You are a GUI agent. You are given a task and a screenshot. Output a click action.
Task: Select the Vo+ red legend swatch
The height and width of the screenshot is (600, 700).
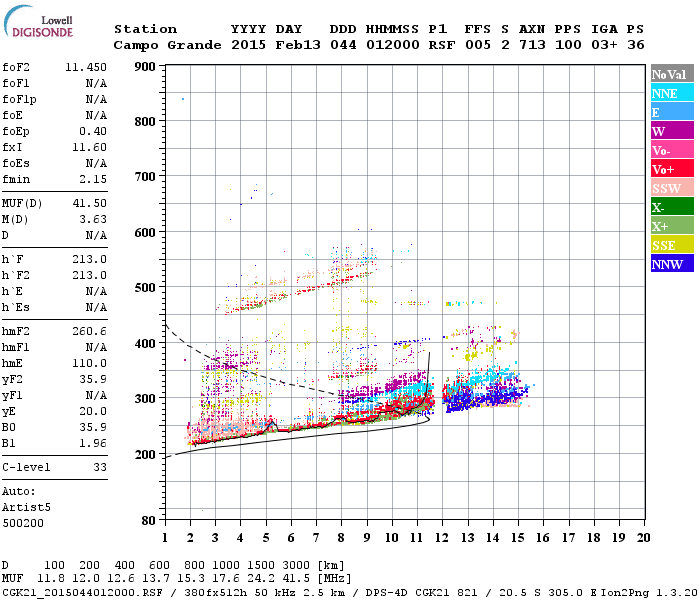pyautogui.click(x=672, y=169)
